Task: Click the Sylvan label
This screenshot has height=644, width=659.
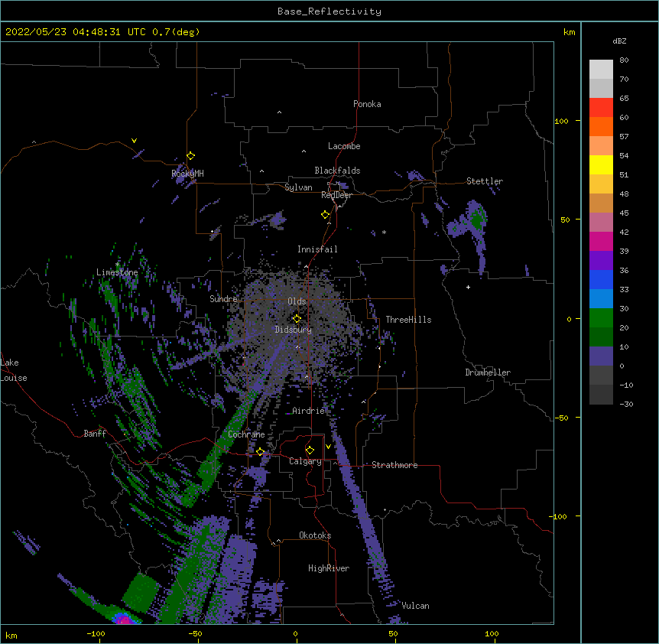Action: click(x=298, y=187)
